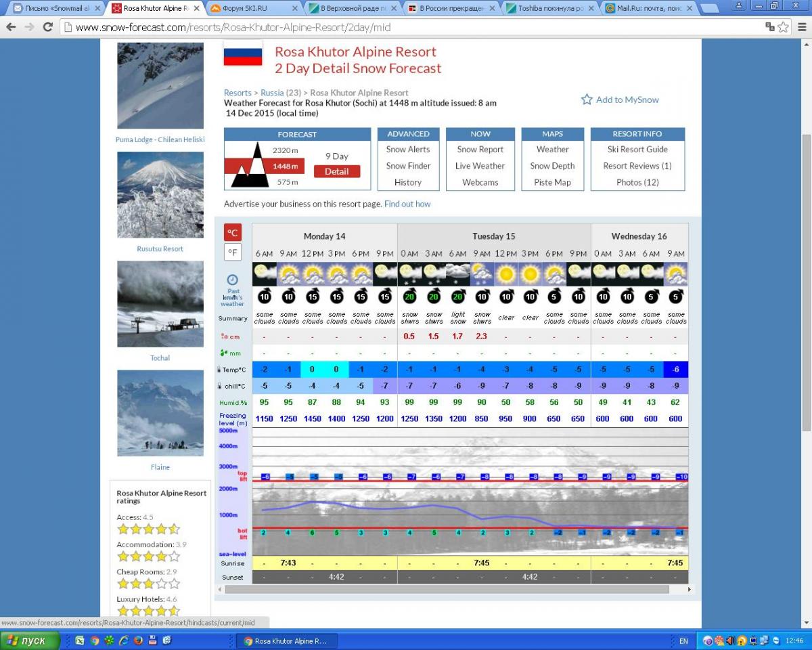Click the EN language indicator
The image size is (812, 650).
683,641
